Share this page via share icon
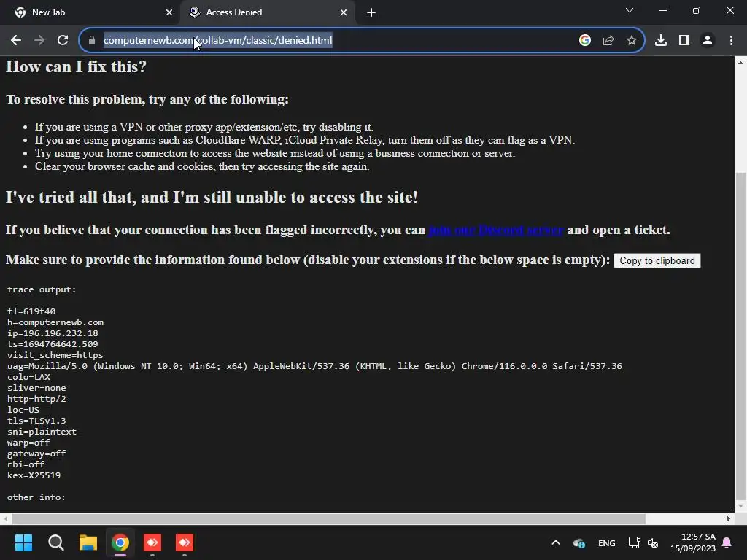747x560 pixels. click(x=608, y=41)
